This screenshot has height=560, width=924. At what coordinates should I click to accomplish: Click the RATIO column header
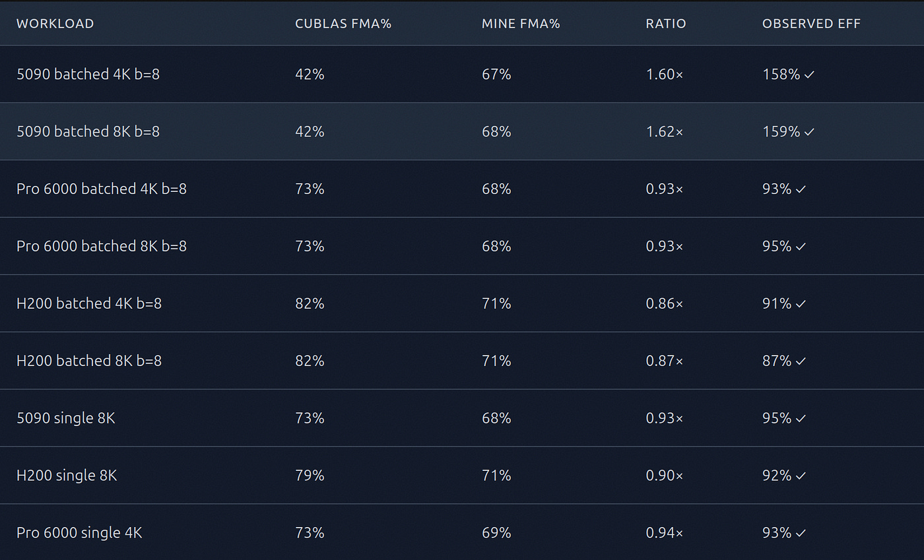tap(666, 24)
